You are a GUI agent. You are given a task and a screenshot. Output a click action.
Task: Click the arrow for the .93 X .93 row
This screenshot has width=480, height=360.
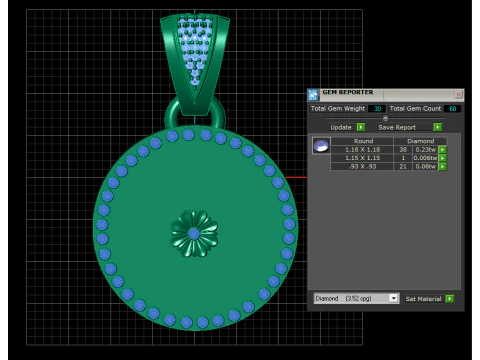click(442, 166)
